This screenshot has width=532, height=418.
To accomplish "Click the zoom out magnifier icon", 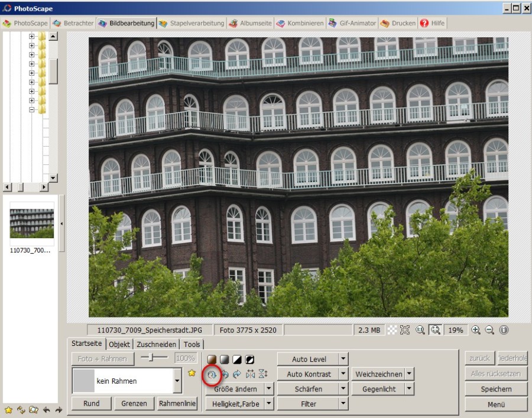I will pos(489,330).
